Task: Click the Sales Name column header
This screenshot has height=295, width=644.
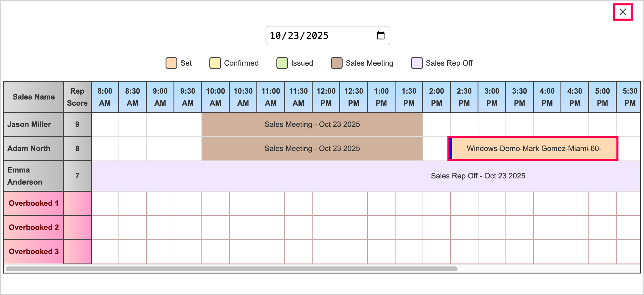Action: [34, 97]
